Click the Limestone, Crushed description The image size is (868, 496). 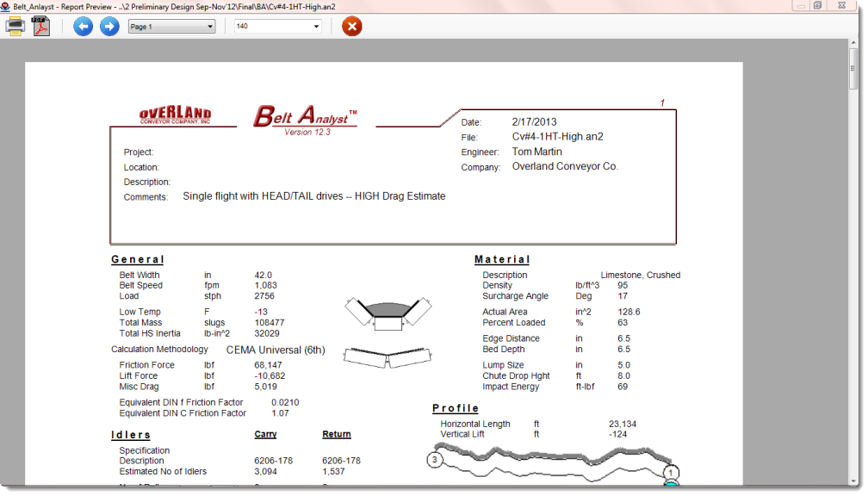click(641, 276)
